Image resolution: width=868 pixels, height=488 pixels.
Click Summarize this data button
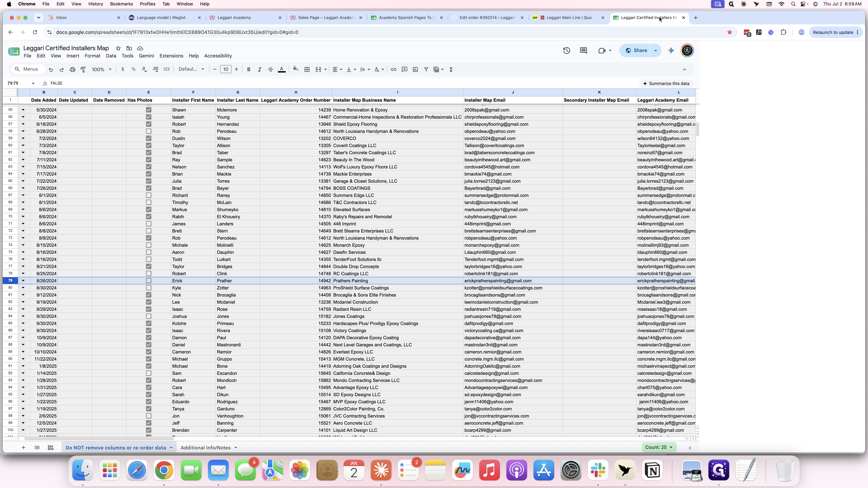tap(666, 84)
